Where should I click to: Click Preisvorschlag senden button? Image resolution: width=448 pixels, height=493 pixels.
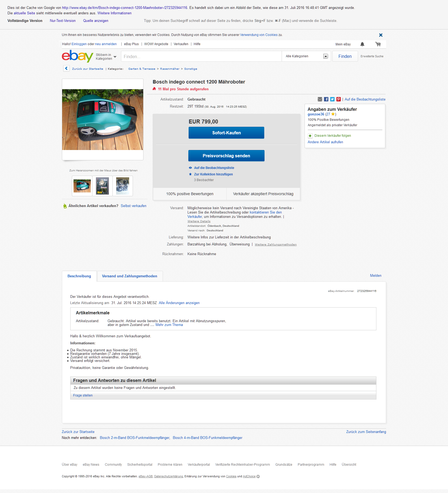226,156
